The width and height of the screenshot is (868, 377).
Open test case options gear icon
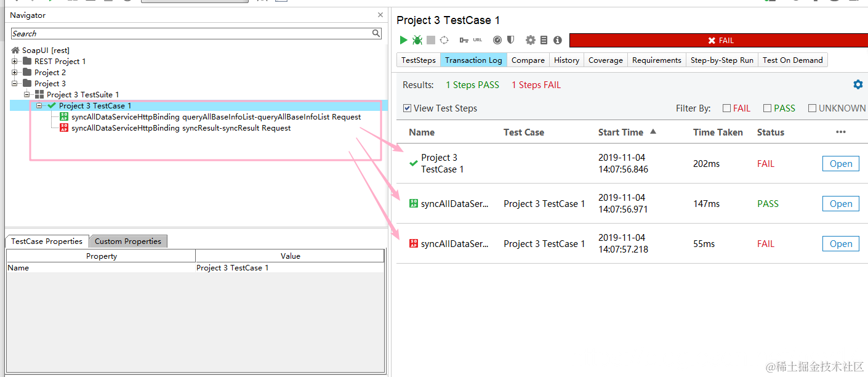531,40
